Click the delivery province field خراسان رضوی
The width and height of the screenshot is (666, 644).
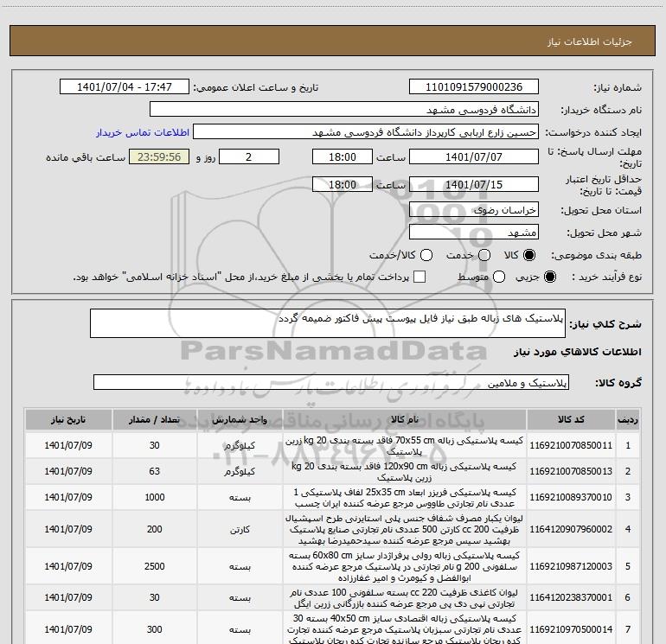coord(474,210)
